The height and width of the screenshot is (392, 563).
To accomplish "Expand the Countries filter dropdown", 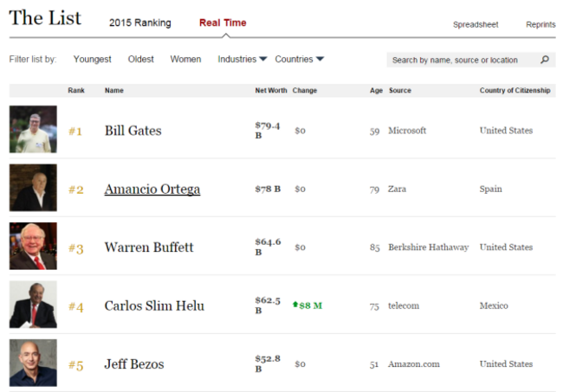I will [300, 59].
